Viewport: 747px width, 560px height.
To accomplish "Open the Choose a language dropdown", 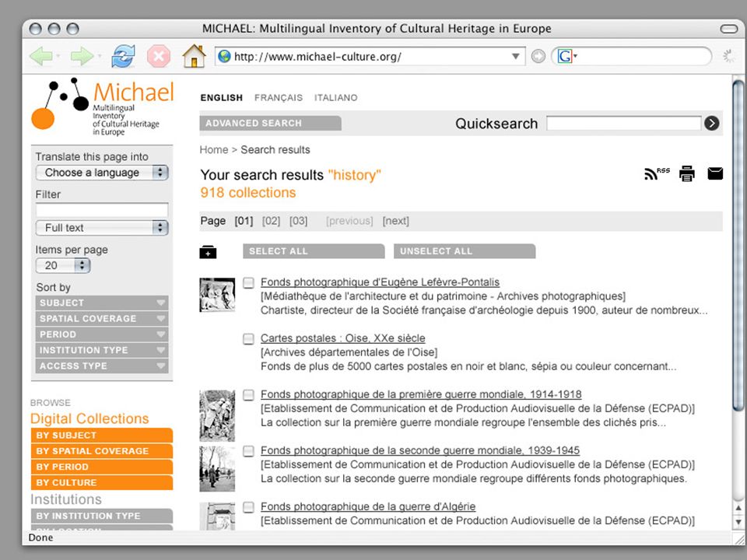I will (102, 173).
